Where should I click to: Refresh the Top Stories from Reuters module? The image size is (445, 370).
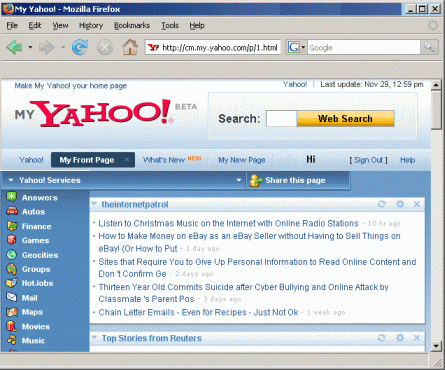[x=382, y=338]
